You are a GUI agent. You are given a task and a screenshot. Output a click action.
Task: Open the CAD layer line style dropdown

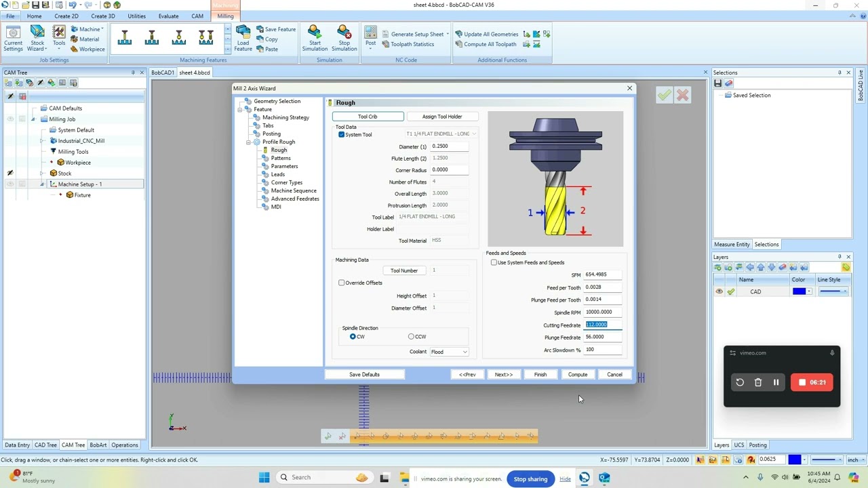(833, 291)
